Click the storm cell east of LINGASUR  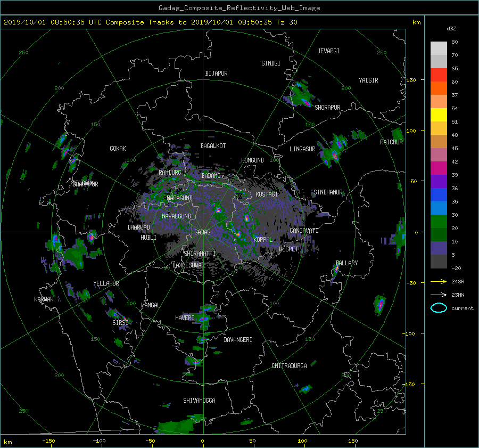(333, 150)
